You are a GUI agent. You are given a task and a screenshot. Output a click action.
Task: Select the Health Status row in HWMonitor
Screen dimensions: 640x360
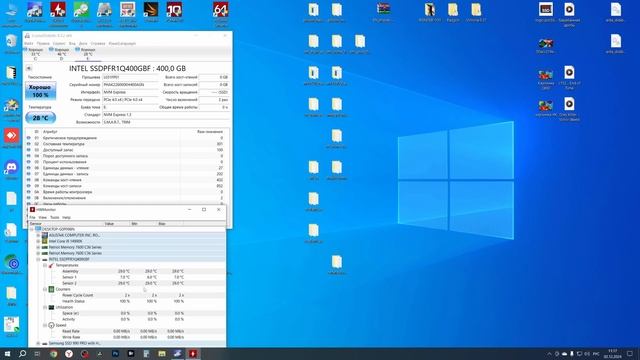click(x=127, y=301)
